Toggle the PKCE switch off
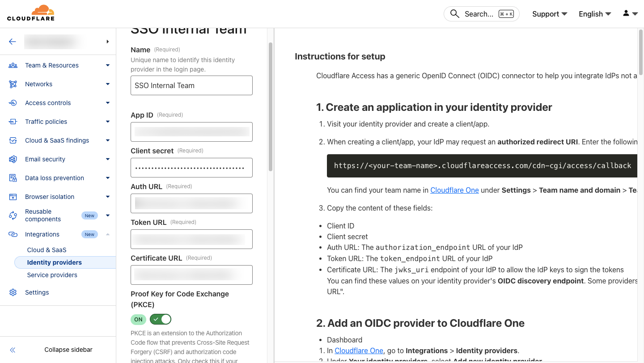This screenshot has height=363, width=644. click(x=161, y=319)
